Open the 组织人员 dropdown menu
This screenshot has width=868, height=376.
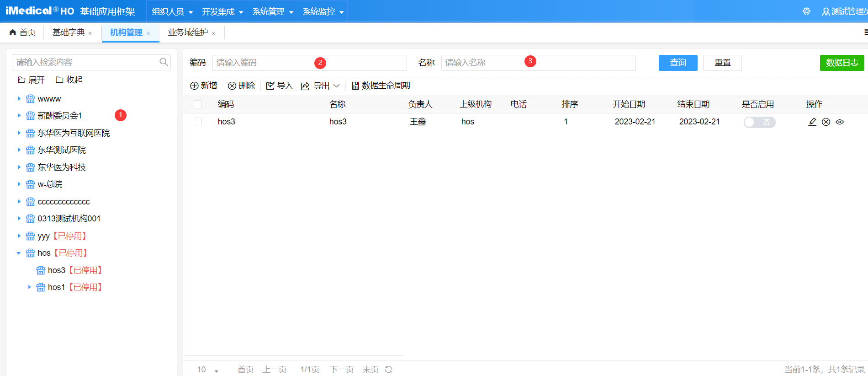point(172,11)
